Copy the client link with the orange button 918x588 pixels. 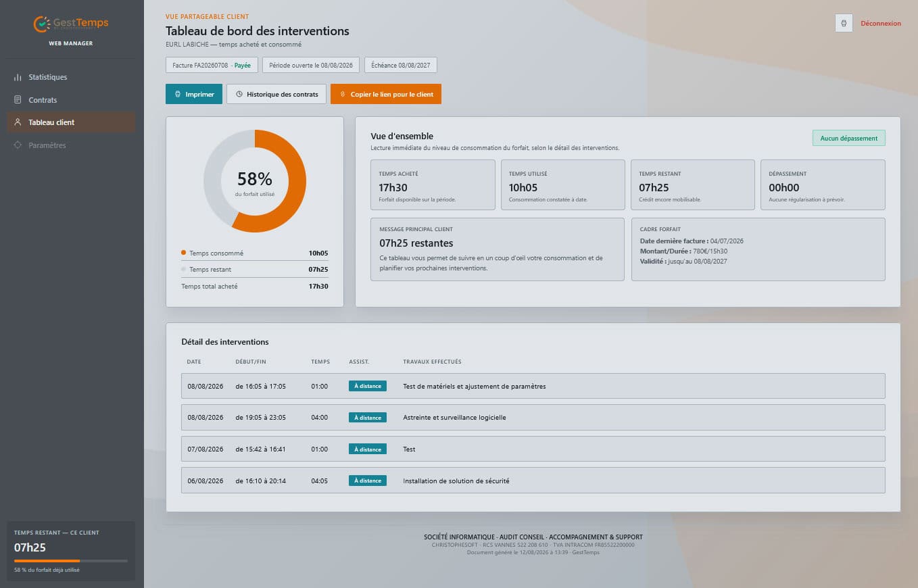coord(386,94)
